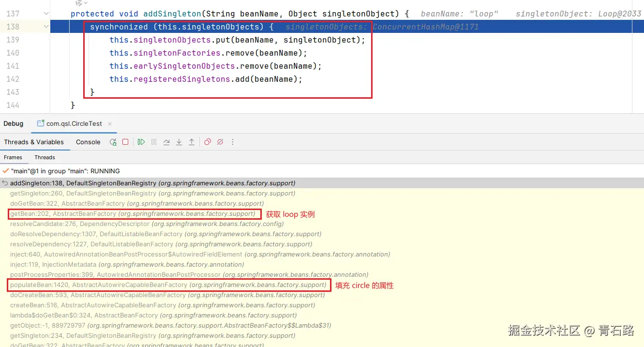
Task: Click the ConcurrentHashMap@1171 inline value hint
Action: (x=426, y=27)
